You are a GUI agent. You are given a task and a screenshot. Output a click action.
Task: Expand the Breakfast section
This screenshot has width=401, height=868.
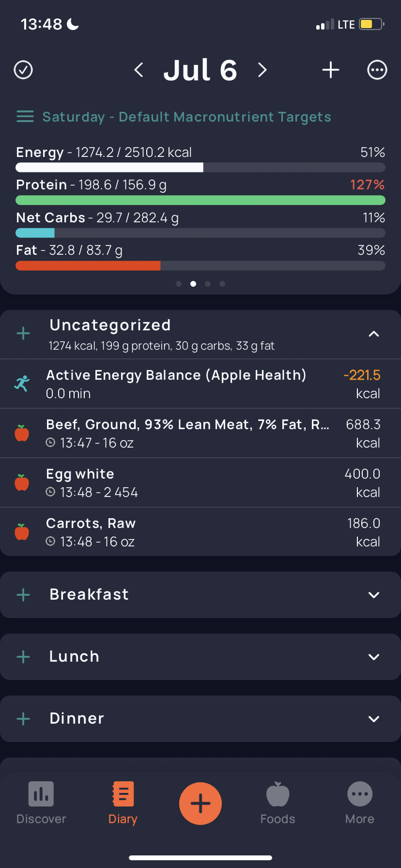pyautogui.click(x=374, y=595)
